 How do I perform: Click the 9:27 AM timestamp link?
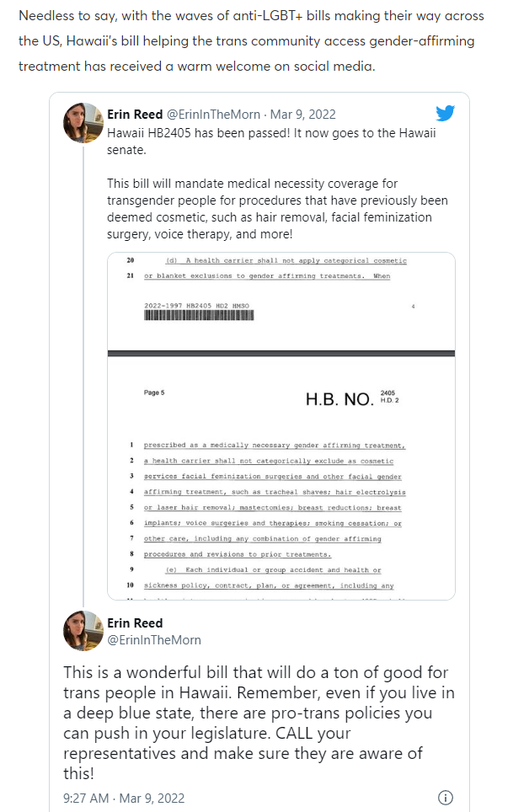pos(124,798)
